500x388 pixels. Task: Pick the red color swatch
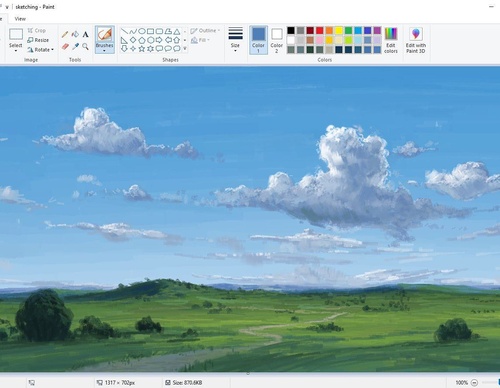[x=320, y=31]
